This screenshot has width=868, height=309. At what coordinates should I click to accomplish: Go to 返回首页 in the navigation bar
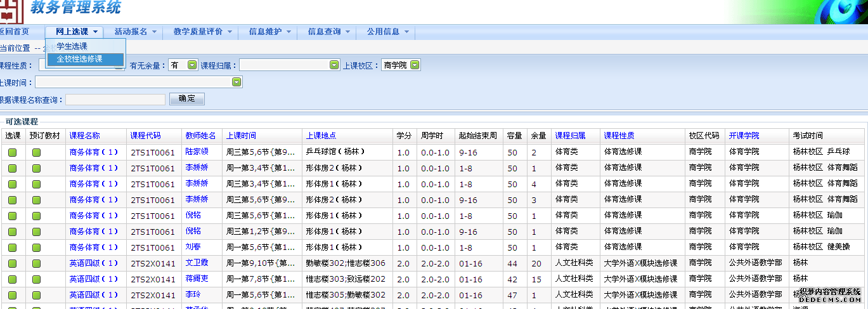[14, 31]
